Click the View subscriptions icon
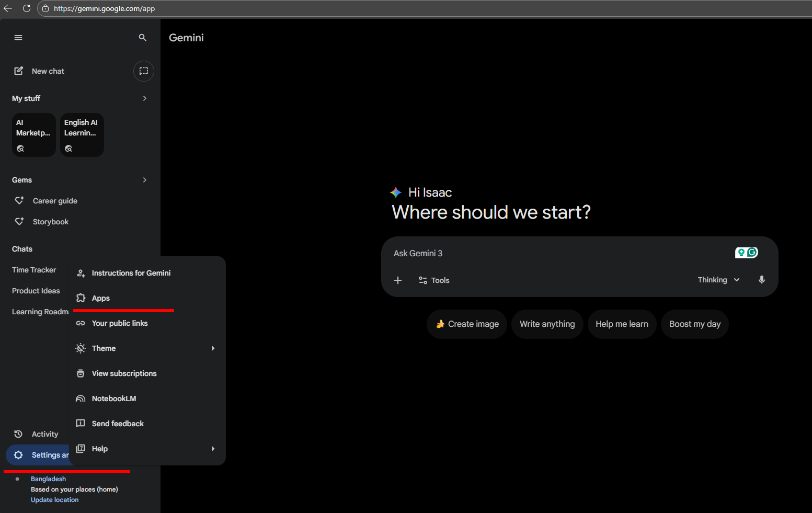The height and width of the screenshot is (513, 812). click(81, 373)
